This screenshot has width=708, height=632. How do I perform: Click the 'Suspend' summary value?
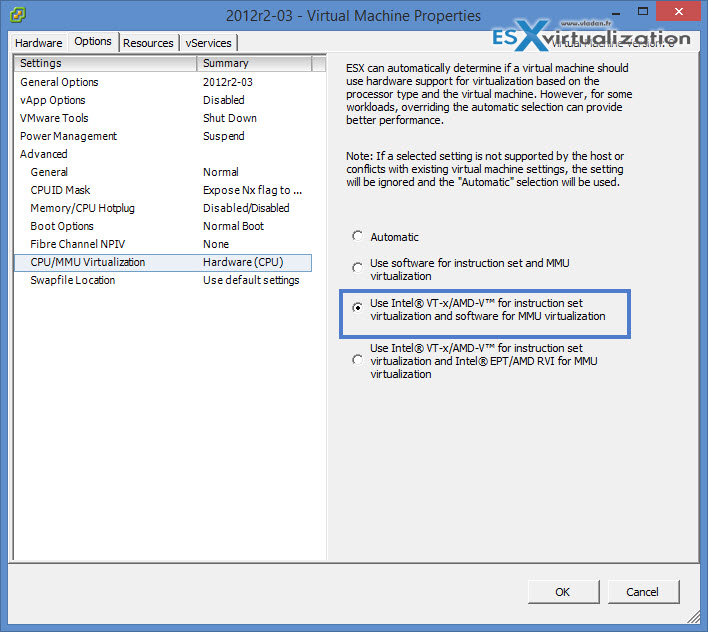click(x=224, y=136)
